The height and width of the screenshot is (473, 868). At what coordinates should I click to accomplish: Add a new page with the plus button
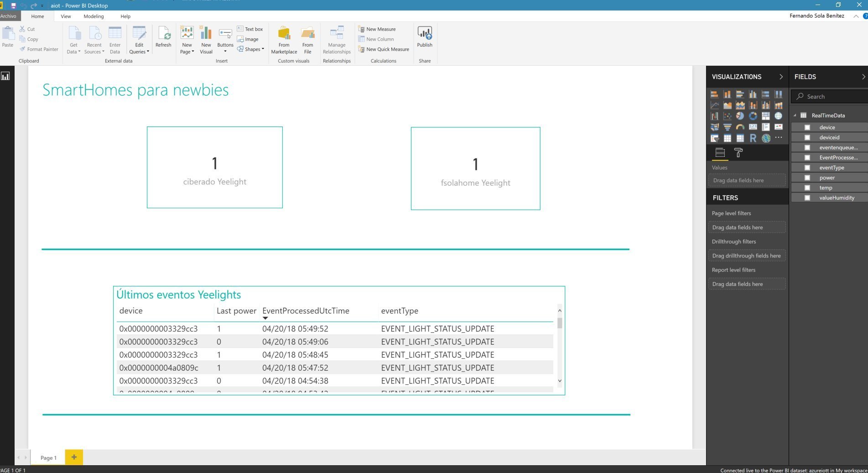[x=74, y=457]
